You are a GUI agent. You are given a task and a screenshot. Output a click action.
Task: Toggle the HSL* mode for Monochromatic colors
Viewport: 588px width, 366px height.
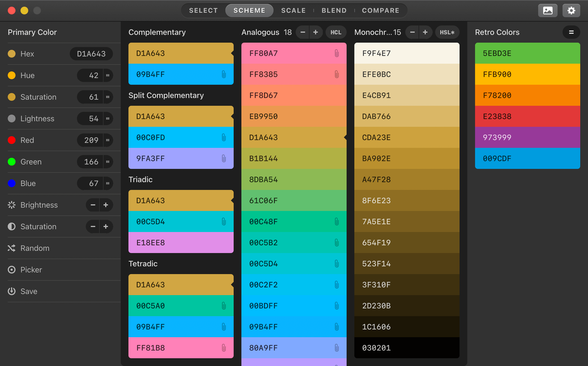[447, 32]
